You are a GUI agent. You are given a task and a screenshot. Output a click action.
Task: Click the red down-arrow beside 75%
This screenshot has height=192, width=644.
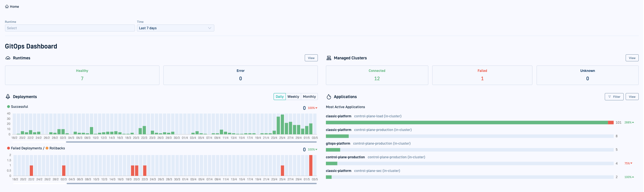pos(631,163)
